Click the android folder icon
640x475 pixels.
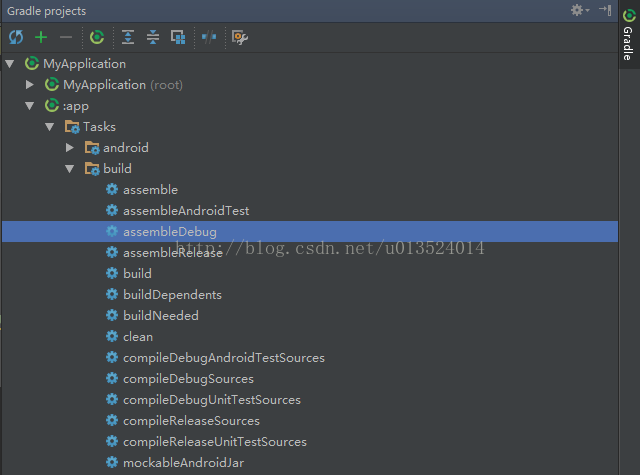[92, 148]
